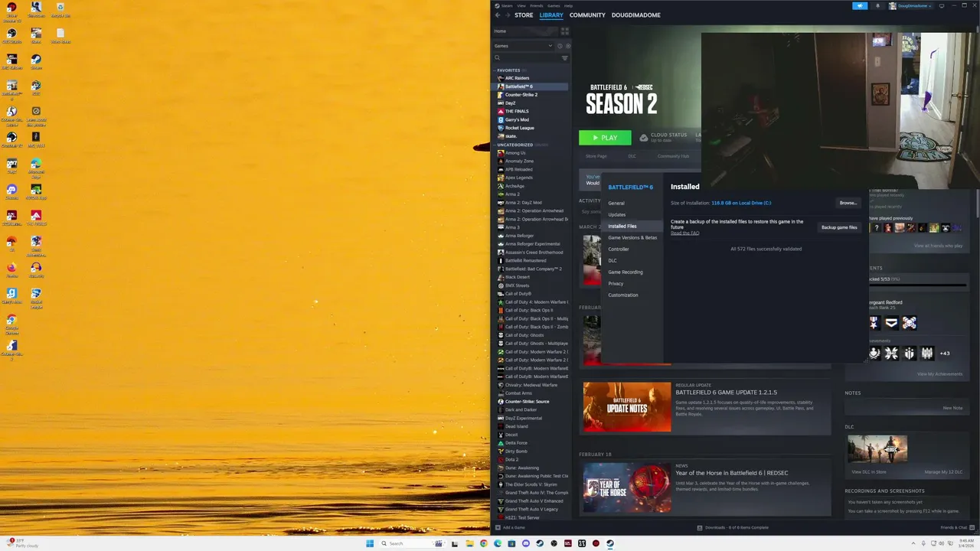Click View My Achievements link
The image size is (980, 551).
click(x=939, y=374)
